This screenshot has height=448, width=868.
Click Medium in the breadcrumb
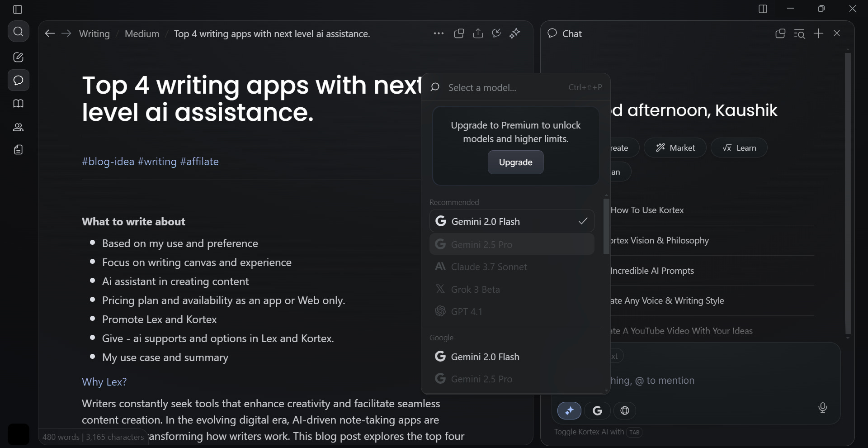pos(142,33)
